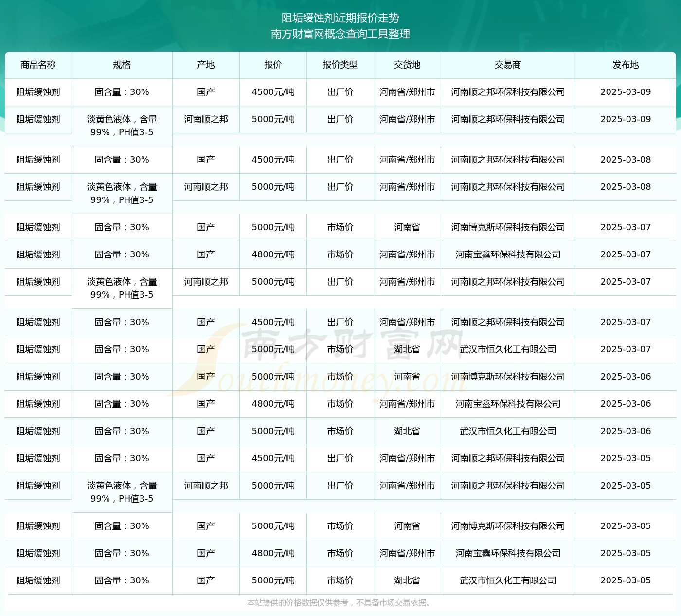This screenshot has height=616, width=681.
Task: Click 淡黄色液体 spec in the 2025-03-07 row
Action: click(122, 288)
